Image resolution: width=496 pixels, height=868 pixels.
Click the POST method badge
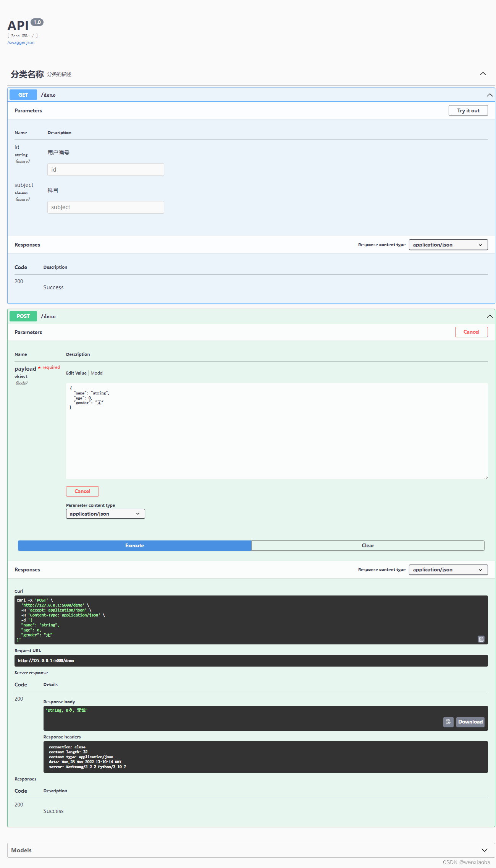23,316
